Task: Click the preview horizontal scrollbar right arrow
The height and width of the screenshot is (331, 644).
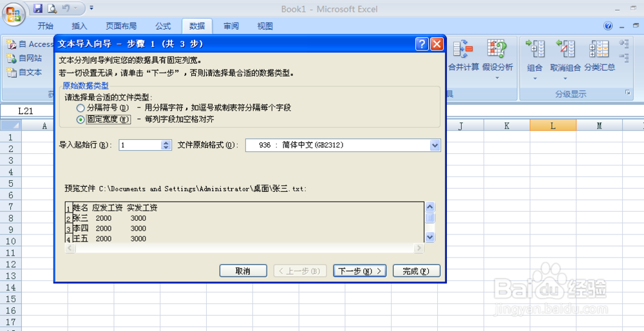Action: (x=419, y=248)
